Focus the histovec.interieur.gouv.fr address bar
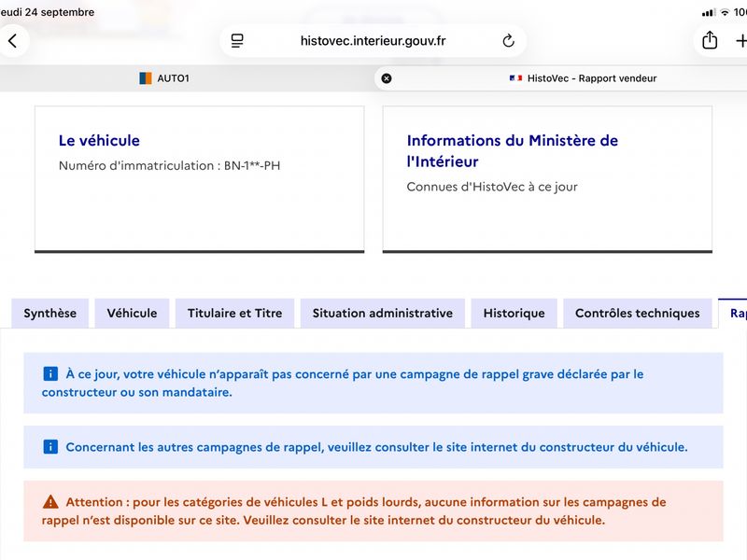The image size is (747, 560). 373,41
